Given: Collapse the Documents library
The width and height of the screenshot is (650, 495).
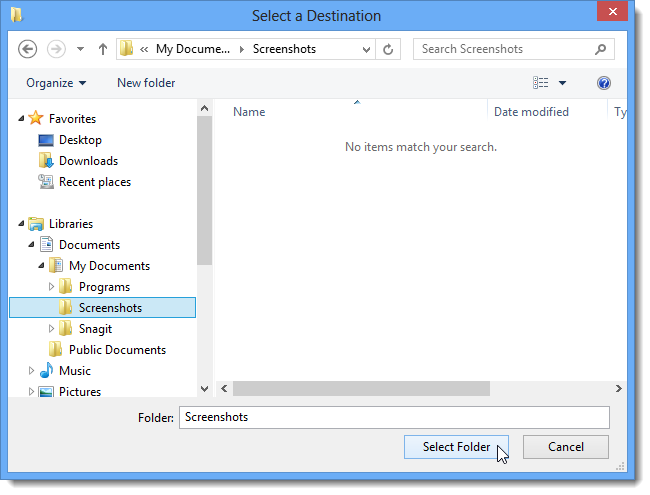Looking at the screenshot, I should point(32,245).
